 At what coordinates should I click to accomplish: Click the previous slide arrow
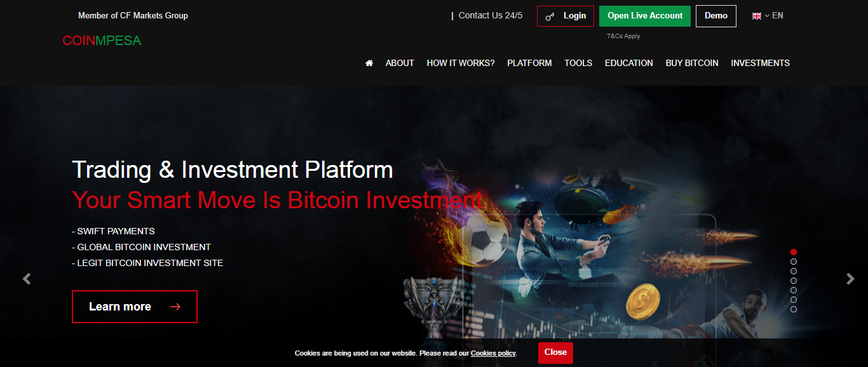27,279
